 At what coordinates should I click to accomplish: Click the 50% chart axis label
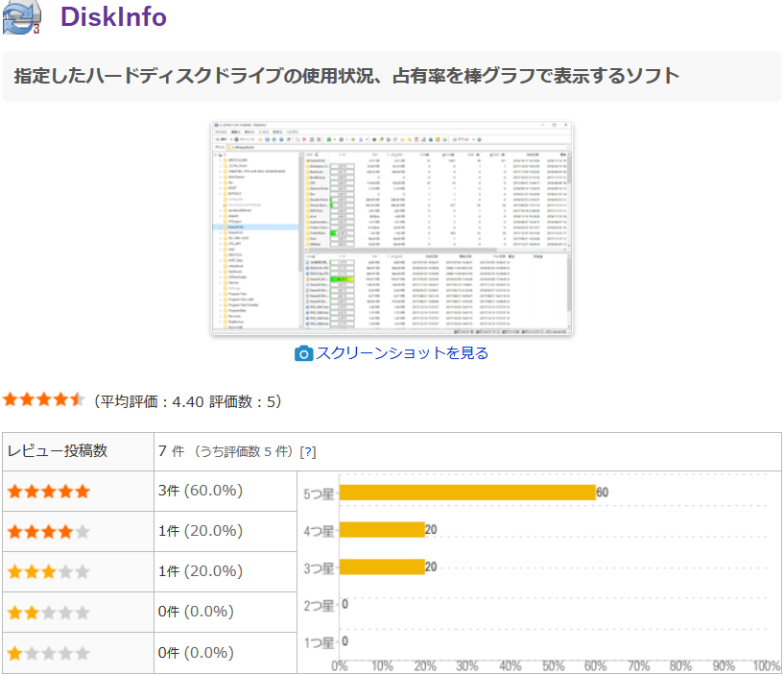[x=554, y=666]
